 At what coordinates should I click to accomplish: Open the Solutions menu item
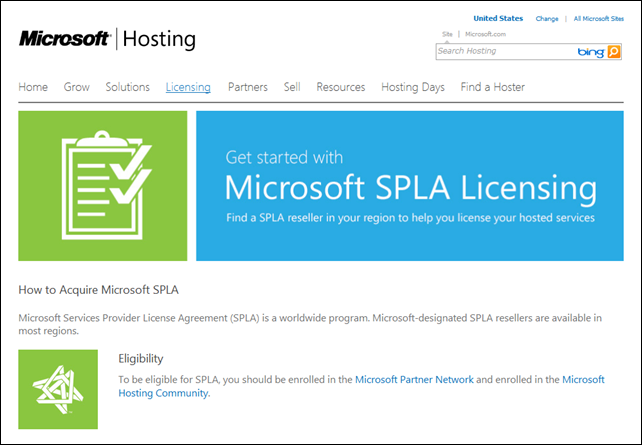click(128, 87)
